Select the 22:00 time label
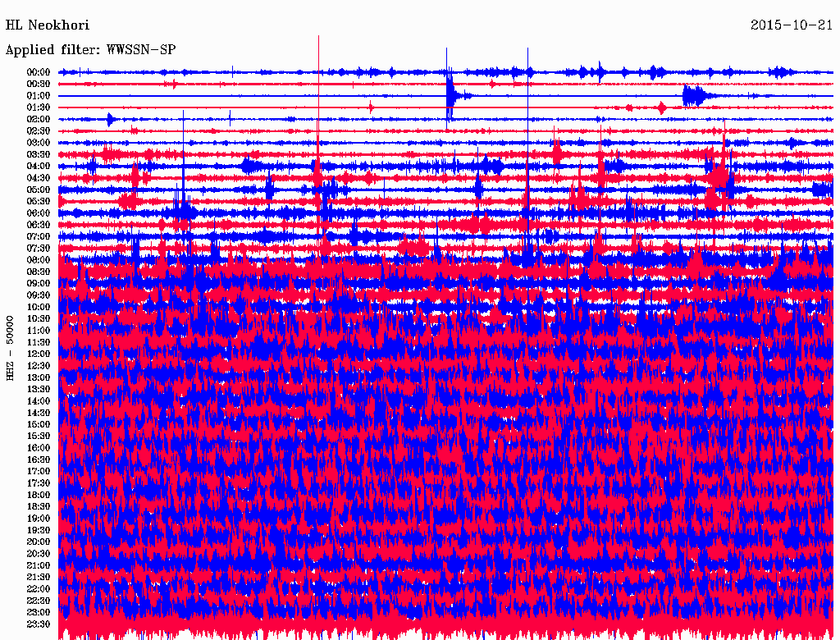840x640 pixels. 39,588
